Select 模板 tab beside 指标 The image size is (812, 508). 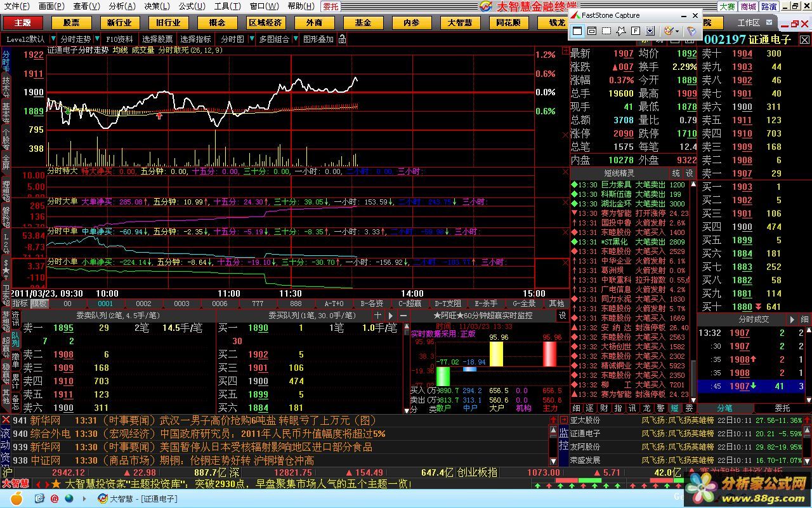pos(39,304)
